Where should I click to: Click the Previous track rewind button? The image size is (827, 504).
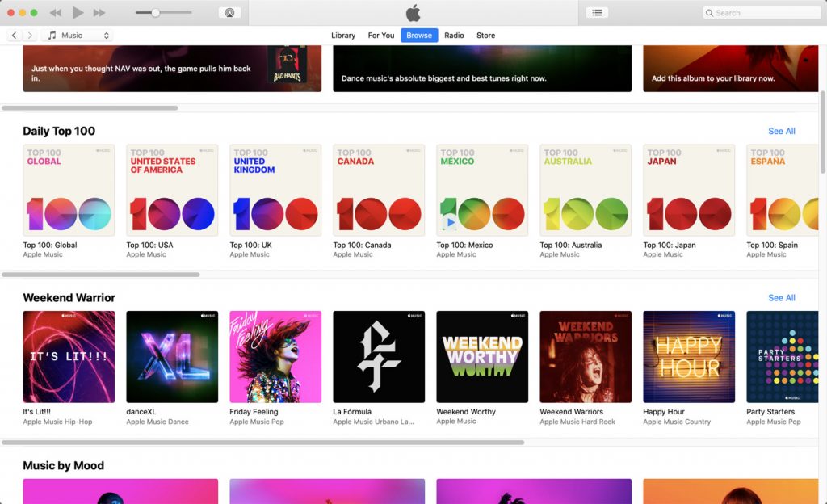(x=56, y=13)
